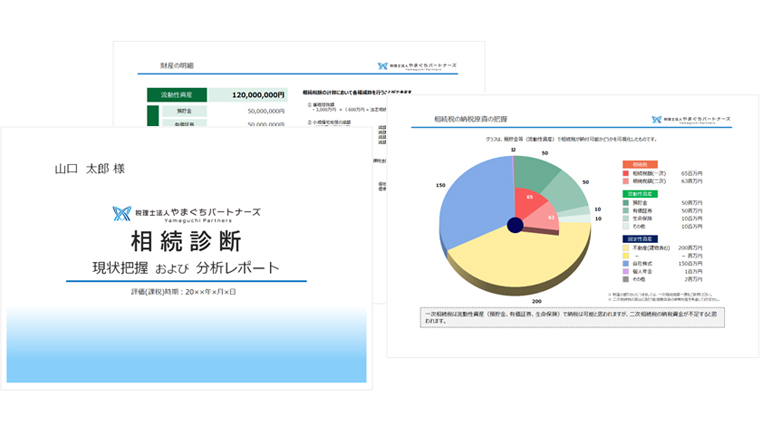Screen dimensions: 760x432
Task: Click the navy 固定性資産 legend header
Action: pyautogui.click(x=640, y=239)
